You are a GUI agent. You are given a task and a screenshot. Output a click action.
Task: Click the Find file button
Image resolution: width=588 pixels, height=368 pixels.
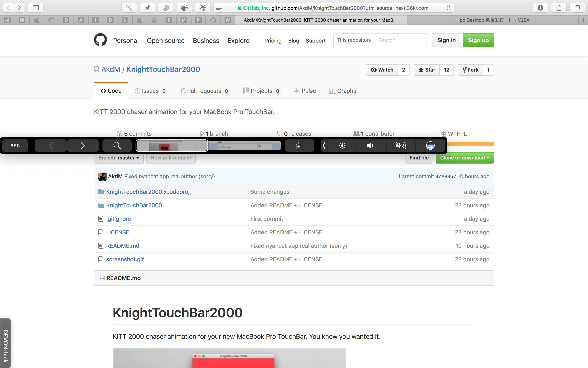coord(419,158)
